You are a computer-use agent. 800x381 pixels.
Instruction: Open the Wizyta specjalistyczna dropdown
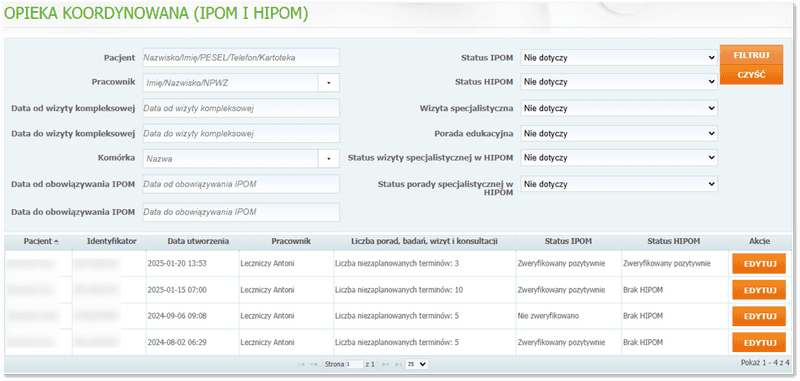[619, 109]
